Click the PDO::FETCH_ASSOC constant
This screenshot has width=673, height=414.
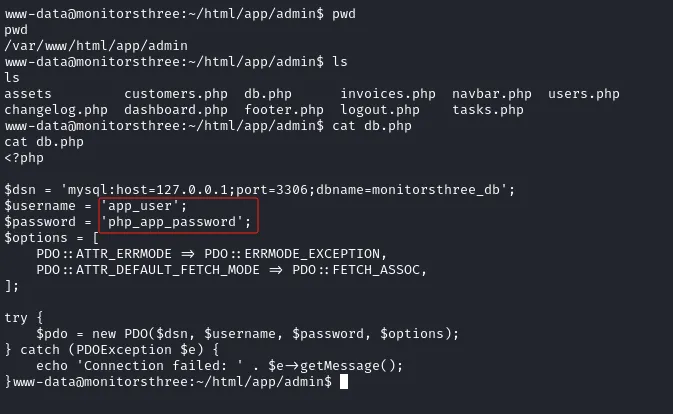356,270
